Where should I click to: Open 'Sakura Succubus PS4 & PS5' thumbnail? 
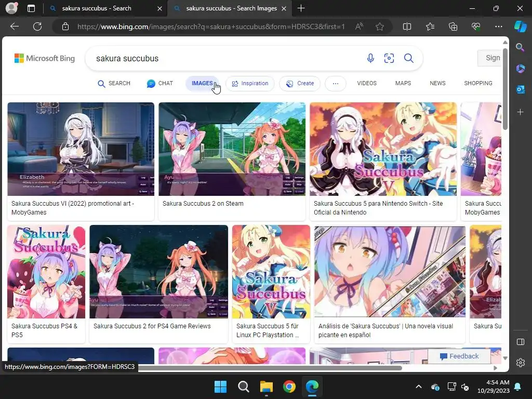pyautogui.click(x=46, y=271)
